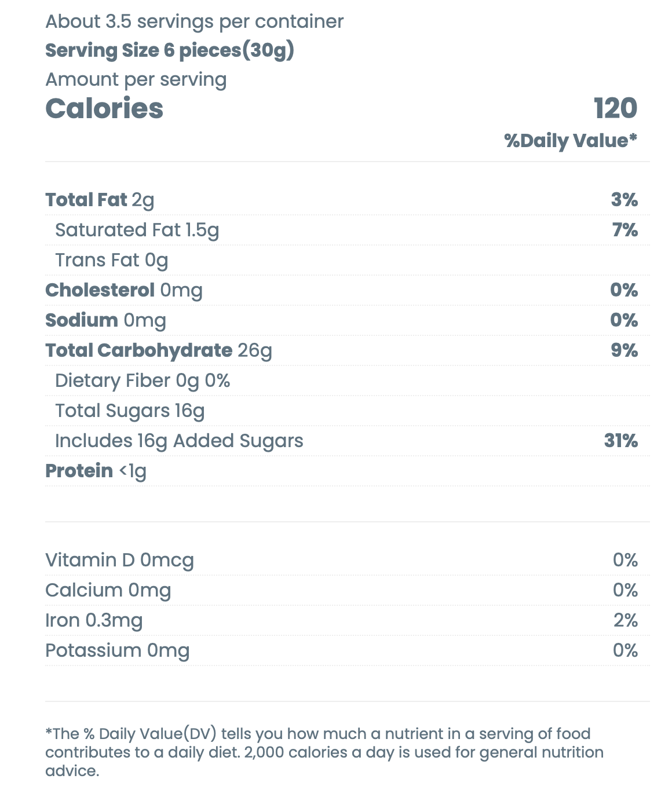Click the %Daily Value* column header
Image resolution: width=672 pixels, height=812 pixels.
(571, 141)
